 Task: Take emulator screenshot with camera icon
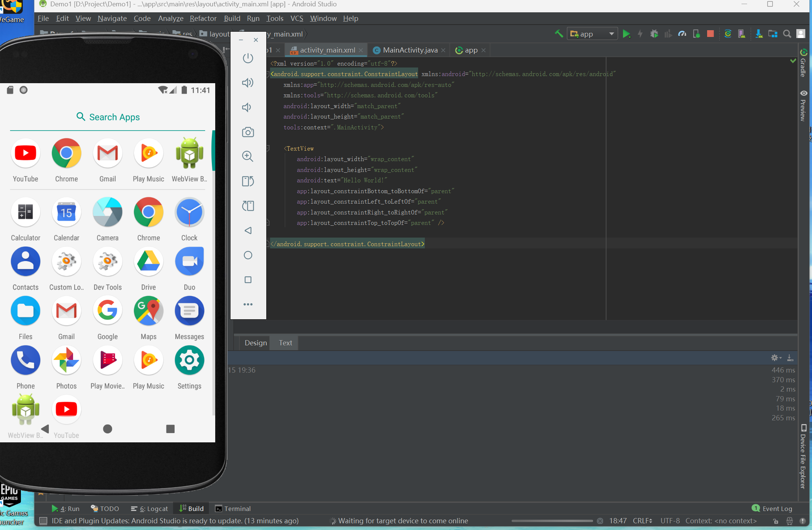point(248,132)
